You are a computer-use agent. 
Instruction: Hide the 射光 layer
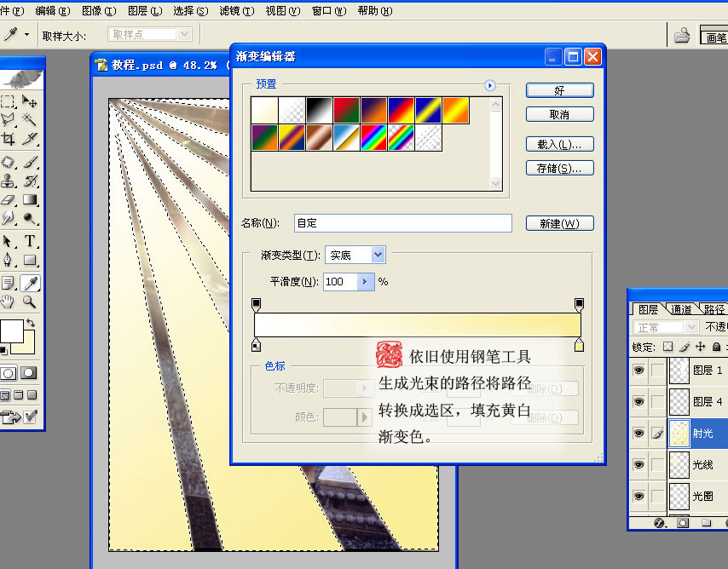[x=638, y=433]
